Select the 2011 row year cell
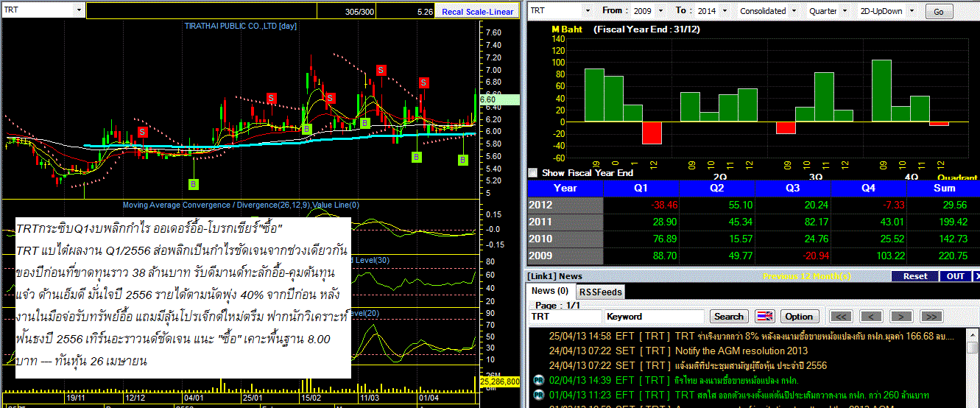Image resolution: width=980 pixels, height=408 pixels. click(565, 222)
